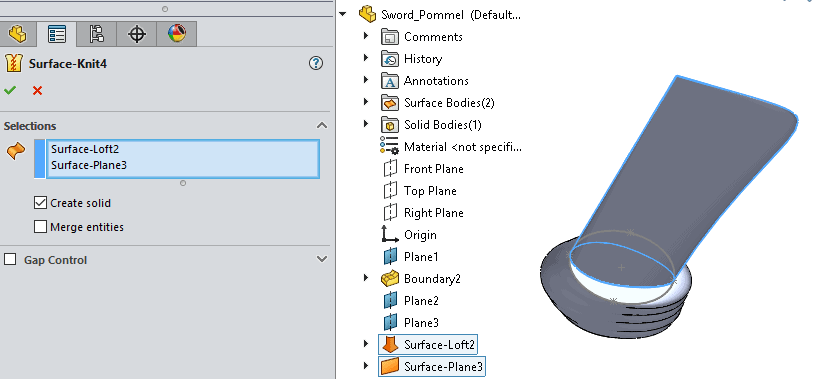Open the FeatureManager design tree tab

tap(18, 34)
